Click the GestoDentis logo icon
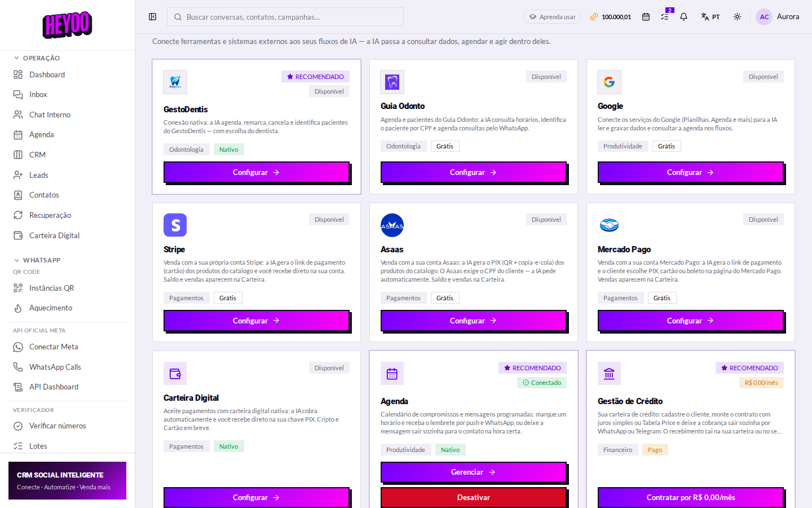The height and width of the screenshot is (508, 812). click(x=175, y=82)
